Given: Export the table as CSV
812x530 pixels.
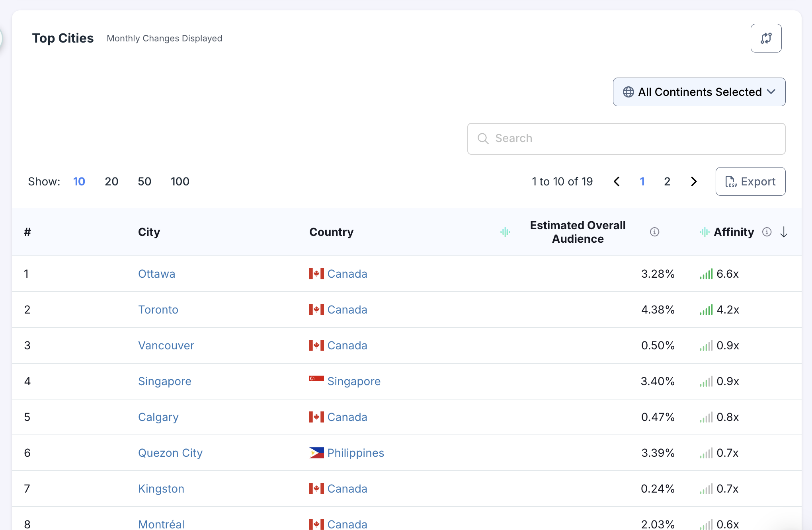Looking at the screenshot, I should tap(750, 181).
